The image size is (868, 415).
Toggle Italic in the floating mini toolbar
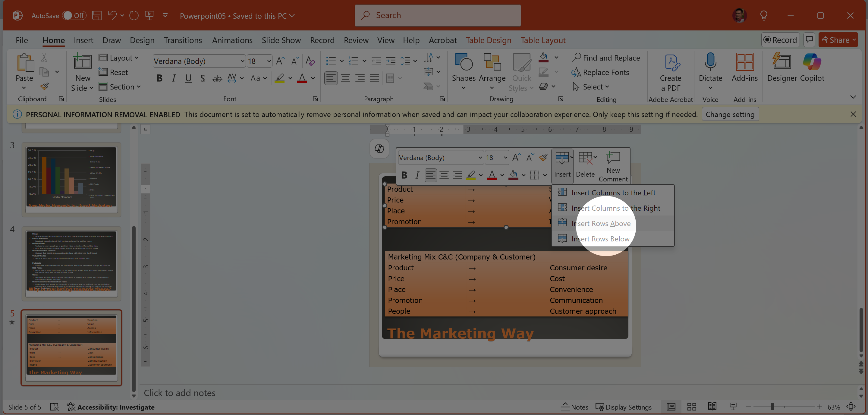(x=417, y=175)
